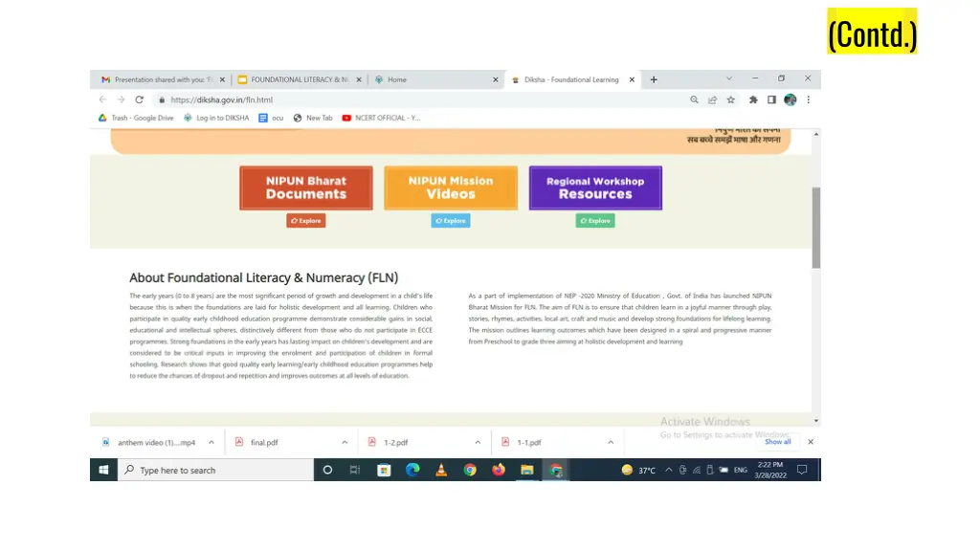Focus the address bar with diksha.gov.in URL
This screenshot has width=980, height=551.
[x=419, y=99]
